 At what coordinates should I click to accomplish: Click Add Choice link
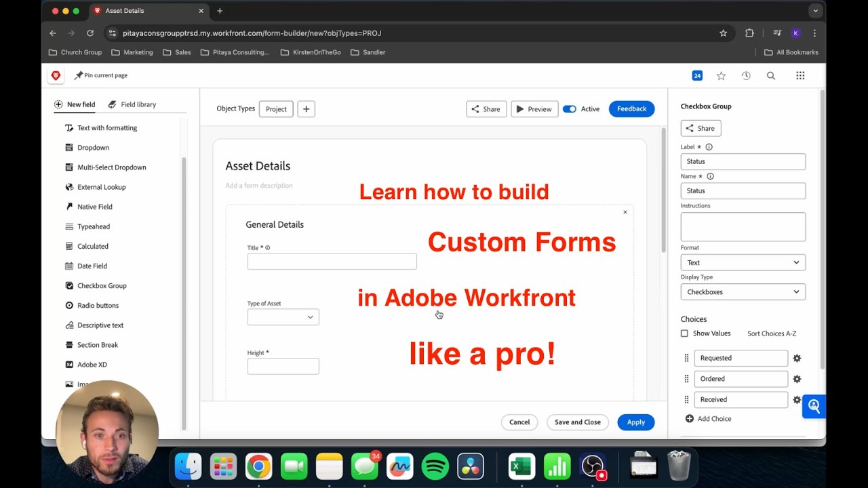tap(708, 419)
